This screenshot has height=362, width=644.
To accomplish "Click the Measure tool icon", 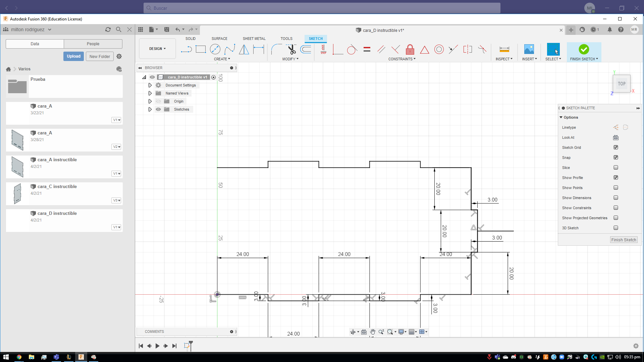I will click(504, 50).
